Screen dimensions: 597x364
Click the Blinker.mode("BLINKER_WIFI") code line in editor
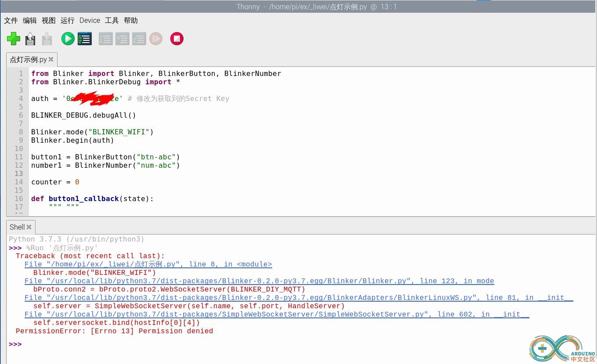click(x=92, y=132)
